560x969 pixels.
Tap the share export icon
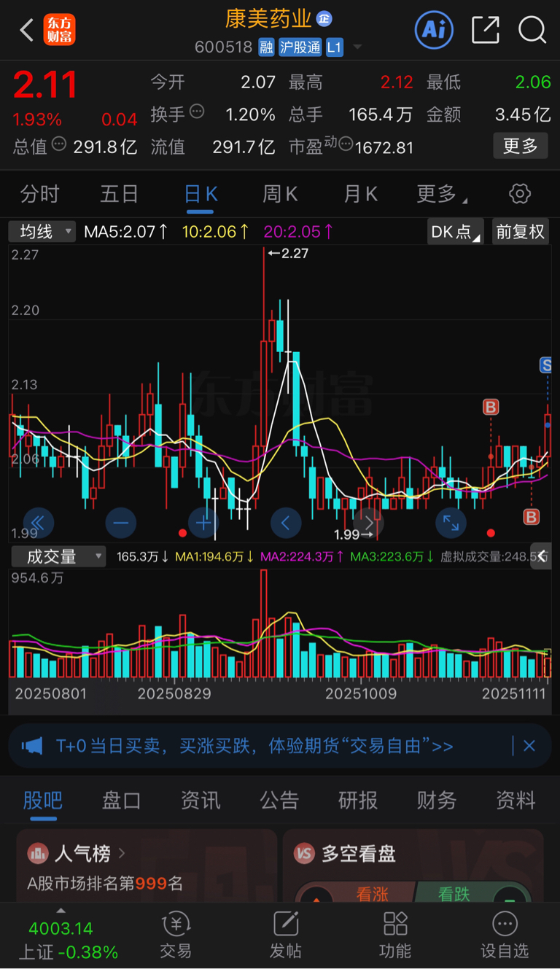[x=486, y=30]
